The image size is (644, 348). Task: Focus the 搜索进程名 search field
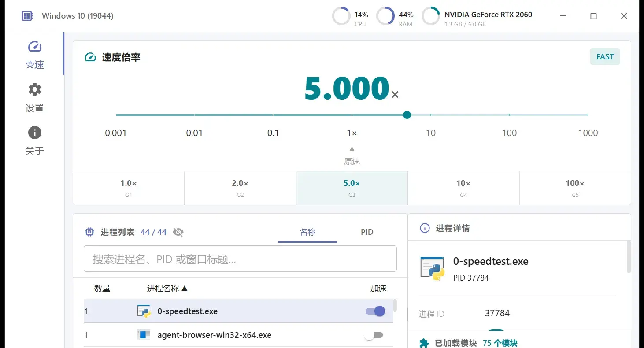tap(240, 259)
